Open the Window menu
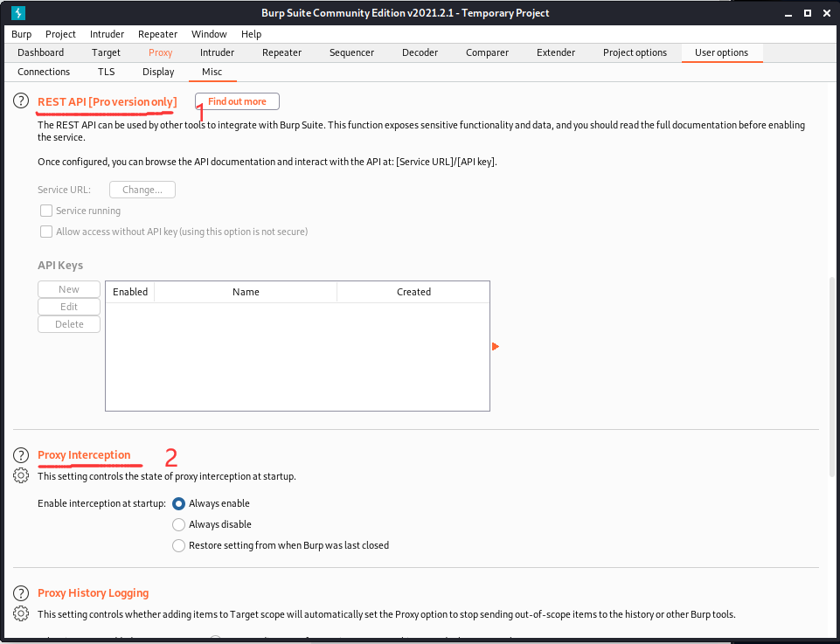The width and height of the screenshot is (840, 644). tap(209, 34)
